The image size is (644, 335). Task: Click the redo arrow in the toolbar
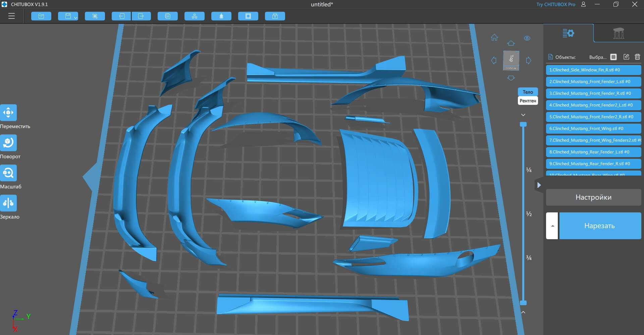click(141, 16)
